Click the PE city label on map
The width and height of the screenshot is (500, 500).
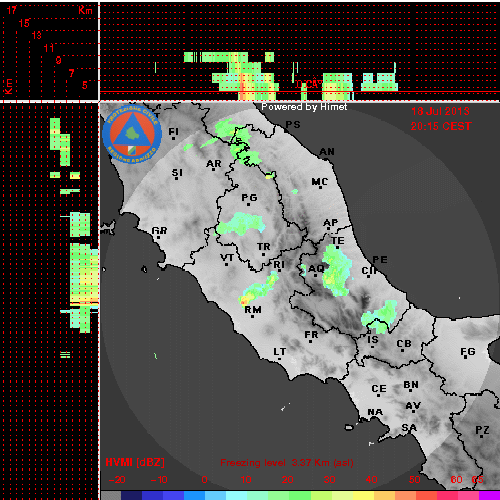(x=380, y=260)
